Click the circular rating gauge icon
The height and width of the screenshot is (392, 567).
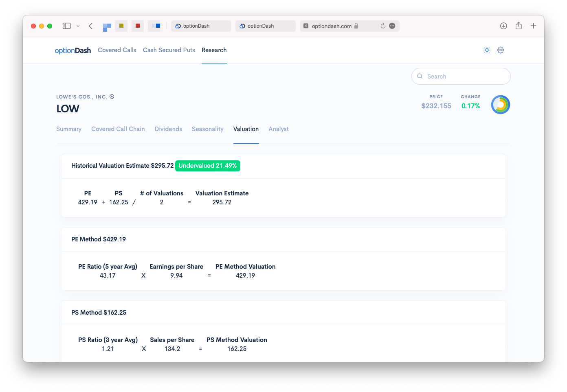click(501, 105)
